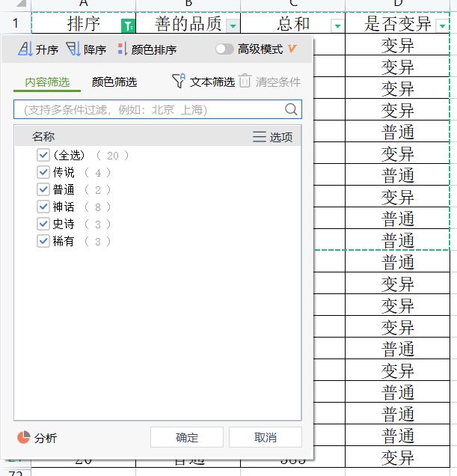This screenshot has height=476, width=457.
Task: Uncheck the 稀有 checkbox
Action: click(43, 241)
